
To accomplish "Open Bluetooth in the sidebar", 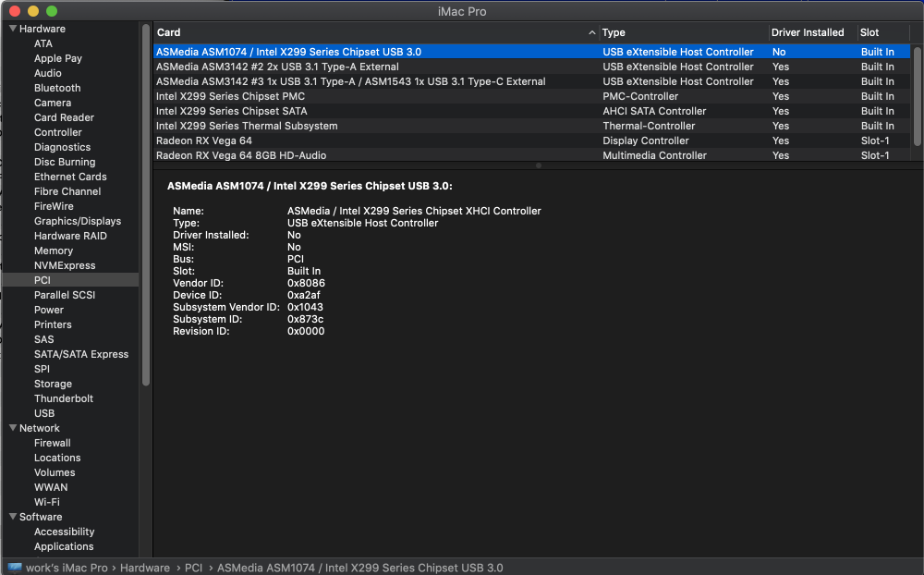I will coord(57,88).
